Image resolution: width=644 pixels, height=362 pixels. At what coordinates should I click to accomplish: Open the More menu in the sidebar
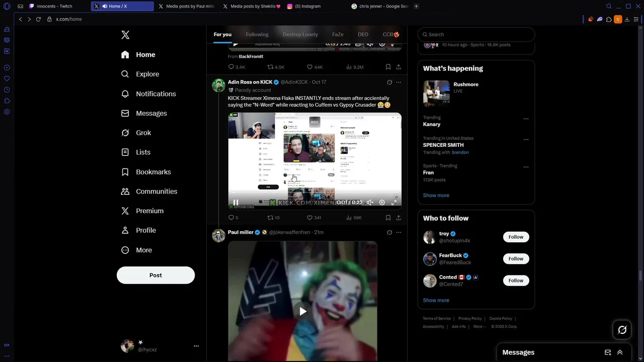click(136, 250)
